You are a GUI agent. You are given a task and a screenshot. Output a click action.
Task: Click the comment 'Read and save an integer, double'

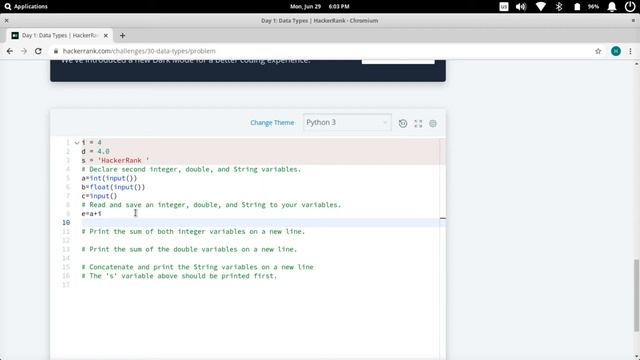click(211, 205)
